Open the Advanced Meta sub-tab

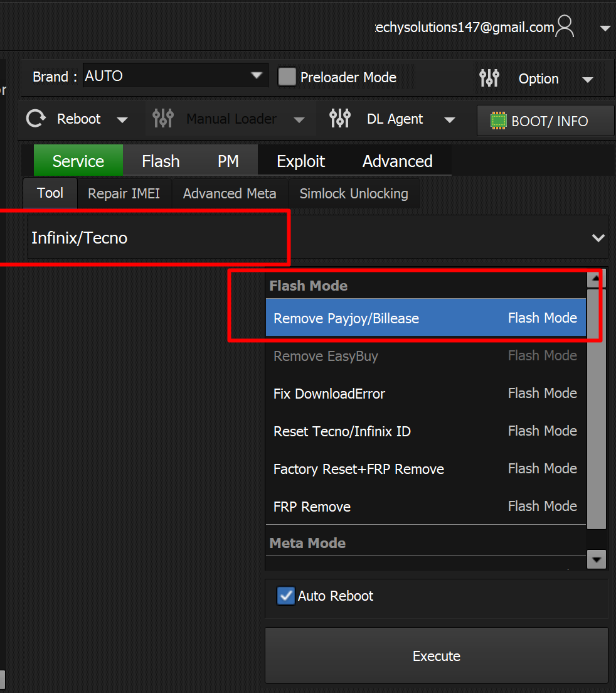point(230,193)
